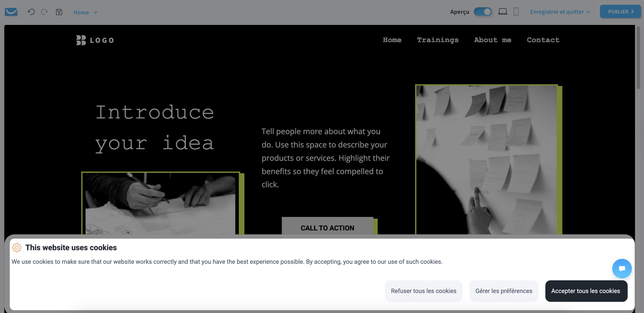This screenshot has width=644, height=313.
Task: Select Contact in the navigation menu
Action: 543,40
